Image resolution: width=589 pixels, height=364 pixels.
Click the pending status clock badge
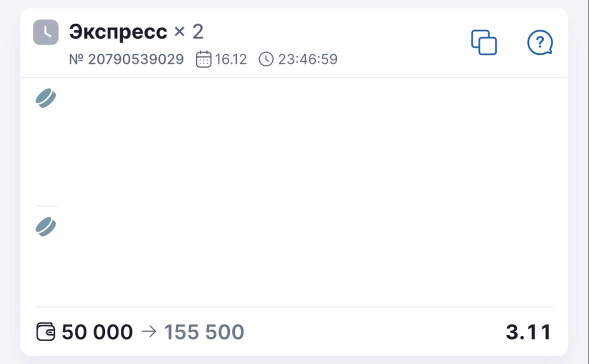[x=45, y=32]
